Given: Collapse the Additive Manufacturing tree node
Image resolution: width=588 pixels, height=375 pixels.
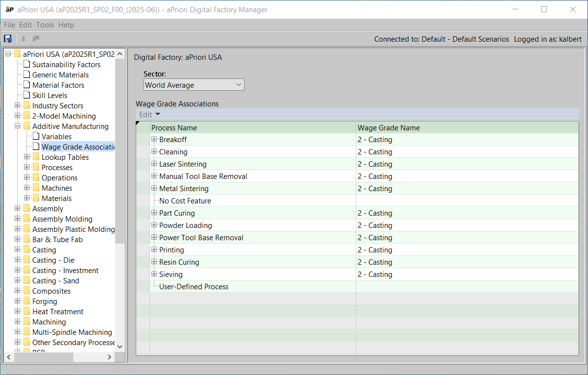Looking at the screenshot, I should point(18,126).
